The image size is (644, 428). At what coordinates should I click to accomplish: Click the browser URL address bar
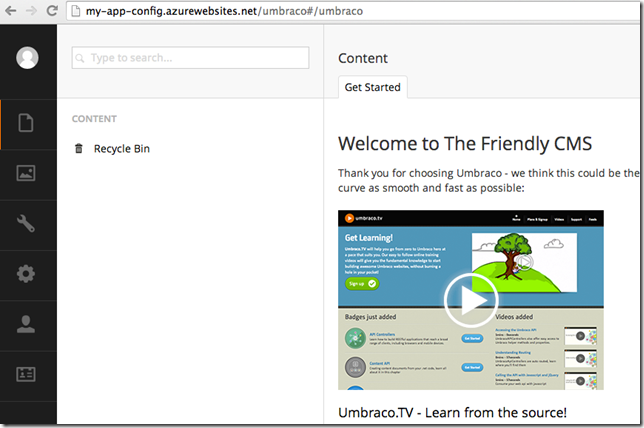353,11
